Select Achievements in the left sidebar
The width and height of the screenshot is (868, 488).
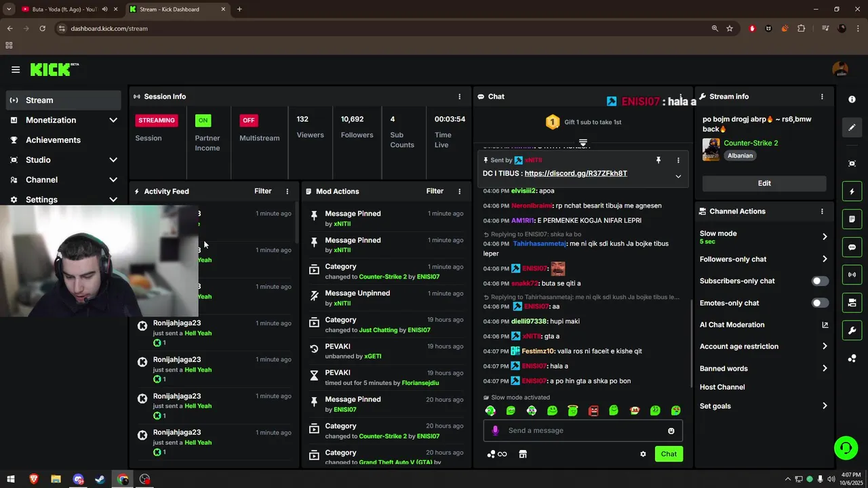[x=64, y=140]
